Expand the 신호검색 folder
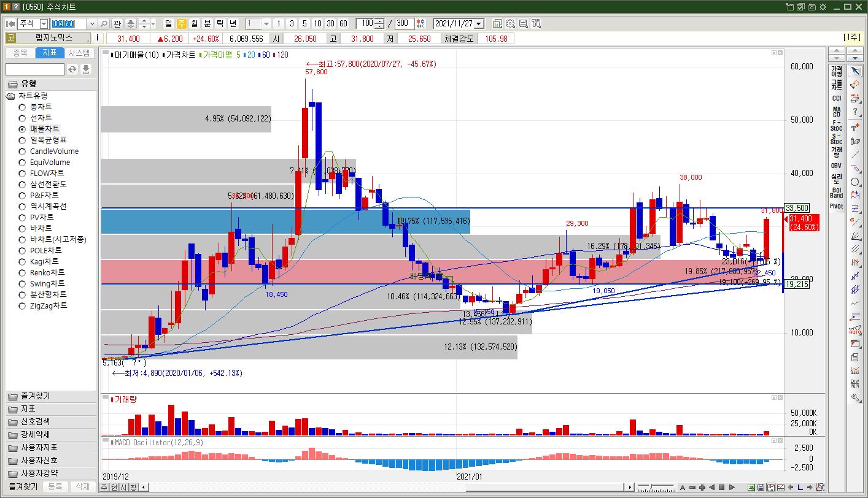 pyautogui.click(x=51, y=422)
